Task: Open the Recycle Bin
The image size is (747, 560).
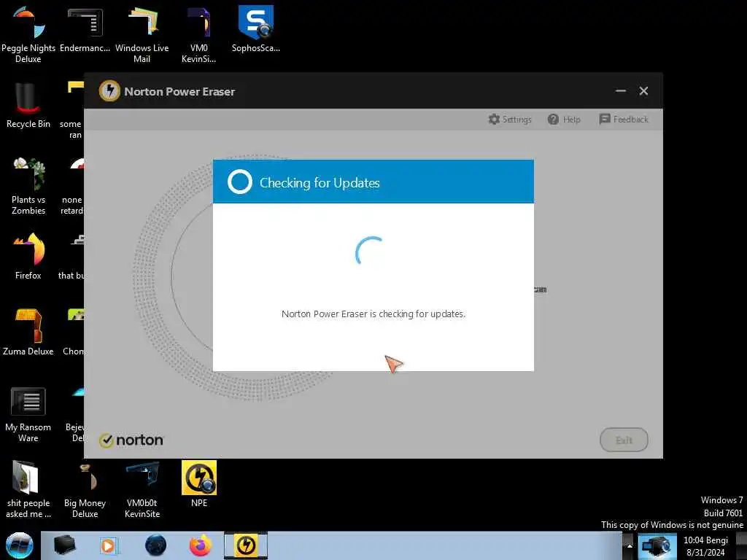Action: pos(28,106)
